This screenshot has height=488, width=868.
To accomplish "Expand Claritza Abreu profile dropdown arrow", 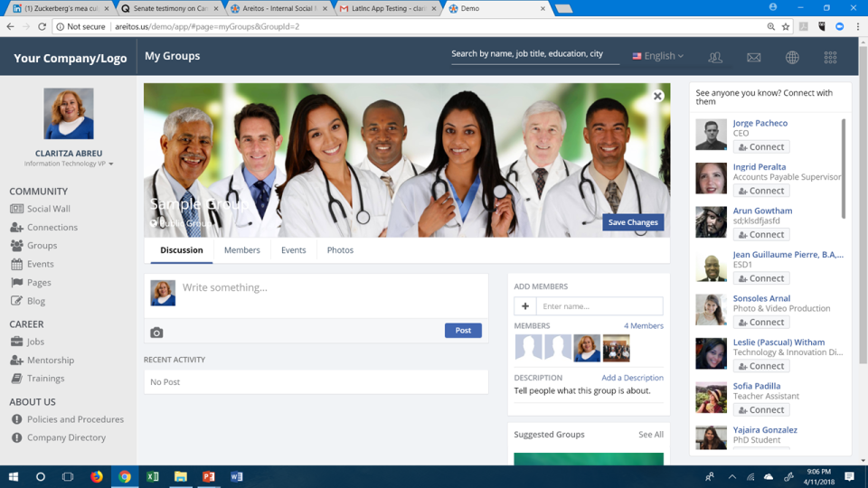I will coord(111,164).
